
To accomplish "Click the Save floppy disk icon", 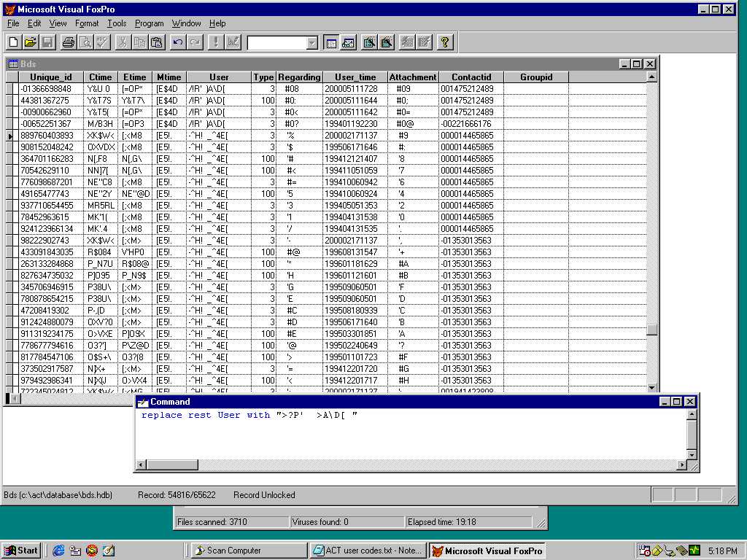I will click(47, 42).
